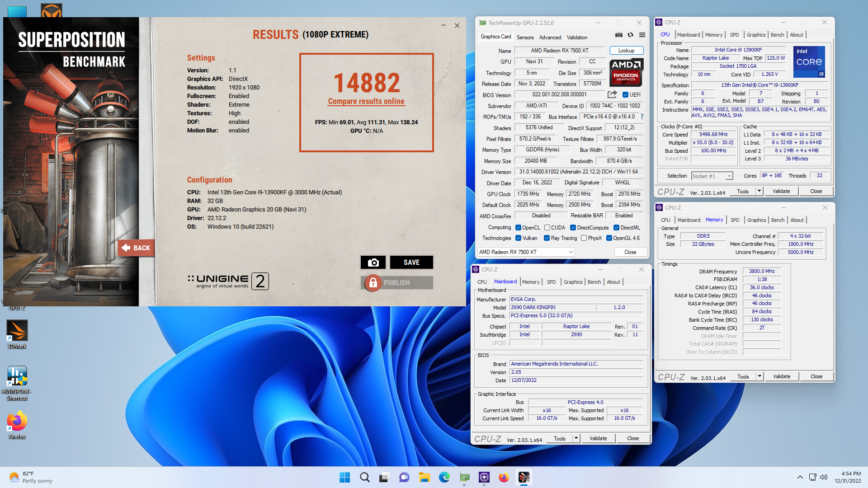Viewport: 868px width, 488px height.
Task: Toggle Ray Tracing checkbox in GPU-Z
Action: 547,238
